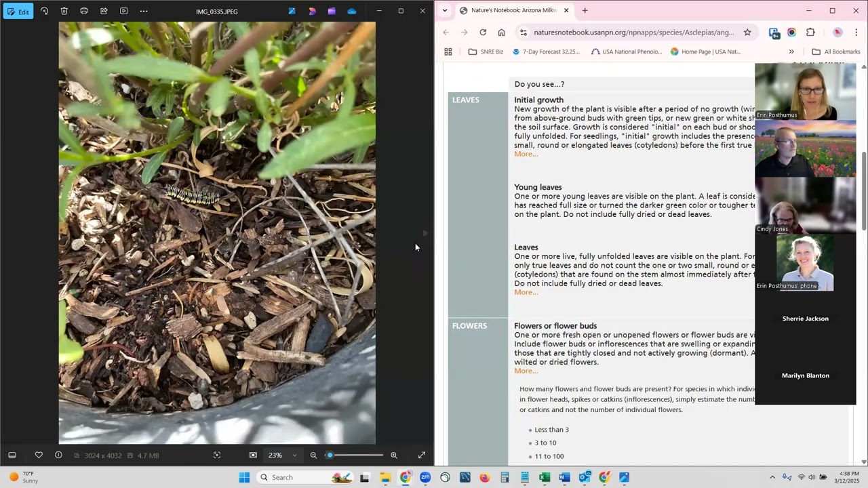
Task: Open the 23% zoom level dropdown
Action: pos(283,455)
